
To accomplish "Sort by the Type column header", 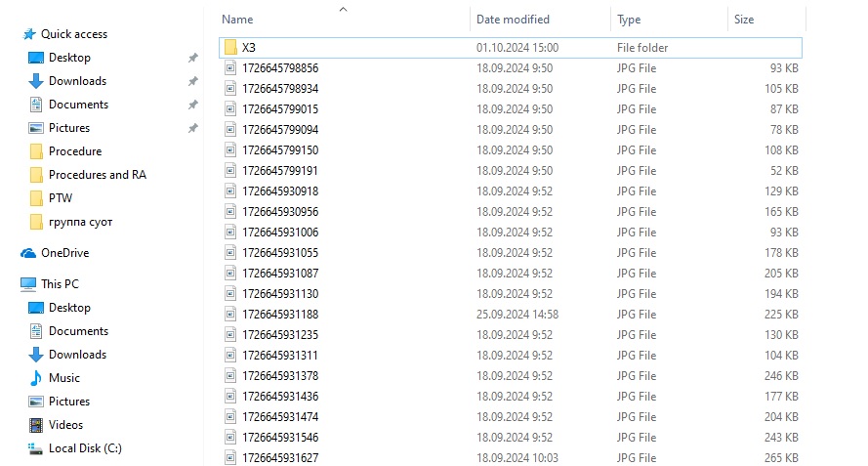I will click(629, 20).
